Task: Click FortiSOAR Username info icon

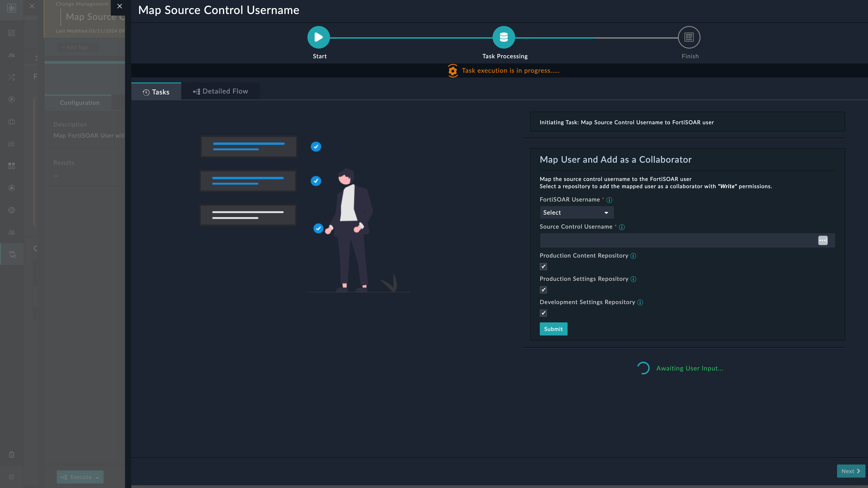Action: click(x=609, y=200)
